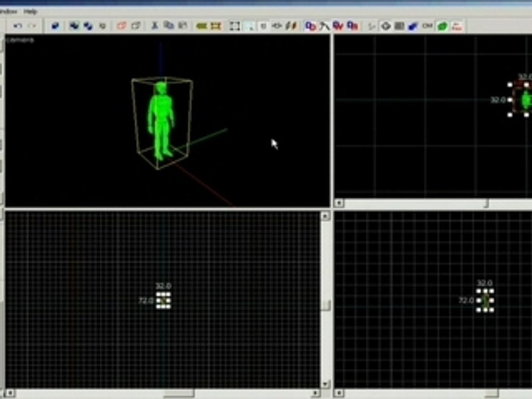Image resolution: width=532 pixels, height=399 pixels.
Task: Hide selected objects with red icon
Action: (x=121, y=26)
